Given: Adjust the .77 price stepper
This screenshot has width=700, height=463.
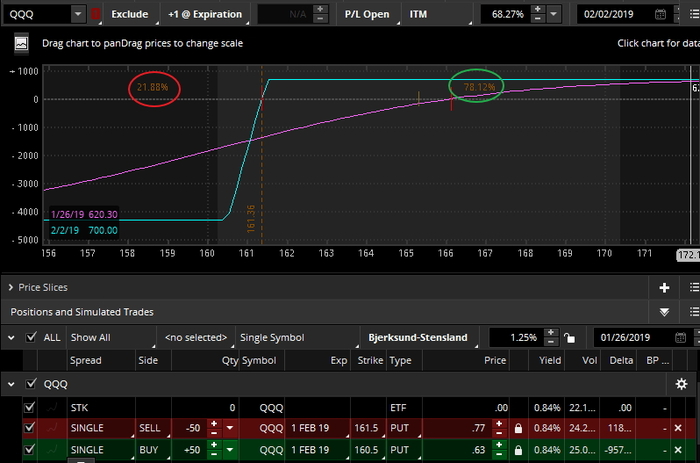Looking at the screenshot, I should pos(499,428).
